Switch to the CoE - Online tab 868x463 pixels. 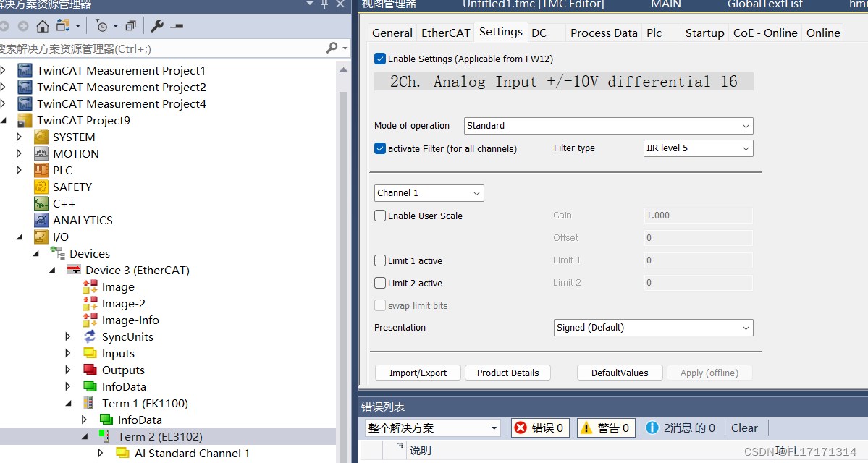[x=765, y=33]
